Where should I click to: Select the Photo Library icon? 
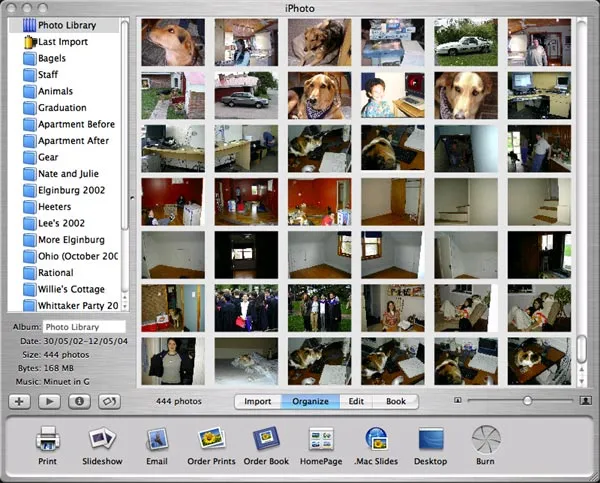[x=29, y=25]
